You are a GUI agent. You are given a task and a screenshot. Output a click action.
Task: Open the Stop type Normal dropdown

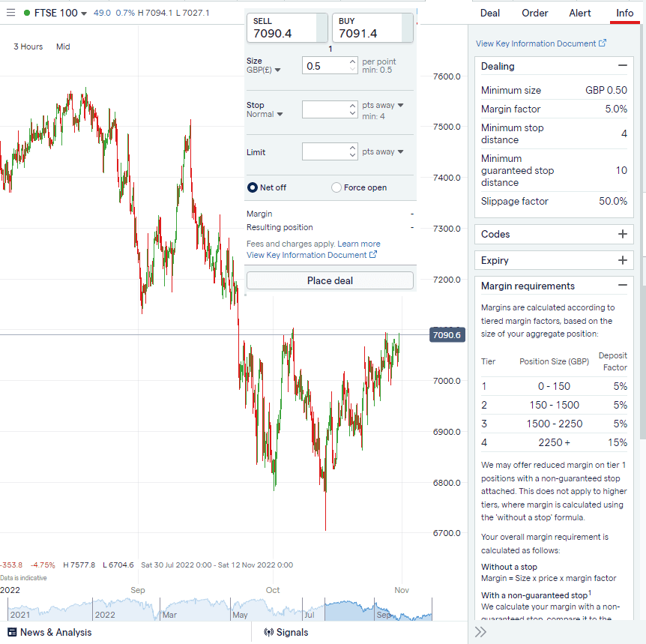tap(265, 115)
